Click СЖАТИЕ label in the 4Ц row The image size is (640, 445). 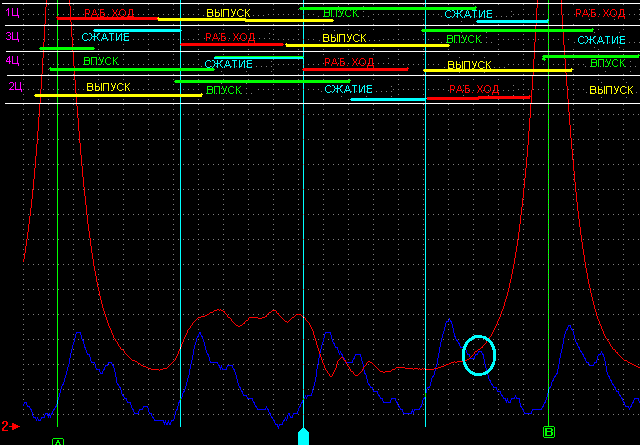229,64
